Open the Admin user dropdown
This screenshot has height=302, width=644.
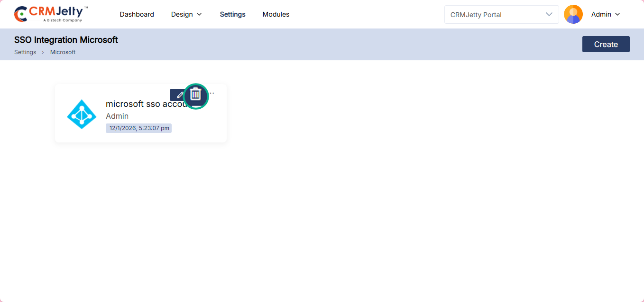coord(605,14)
